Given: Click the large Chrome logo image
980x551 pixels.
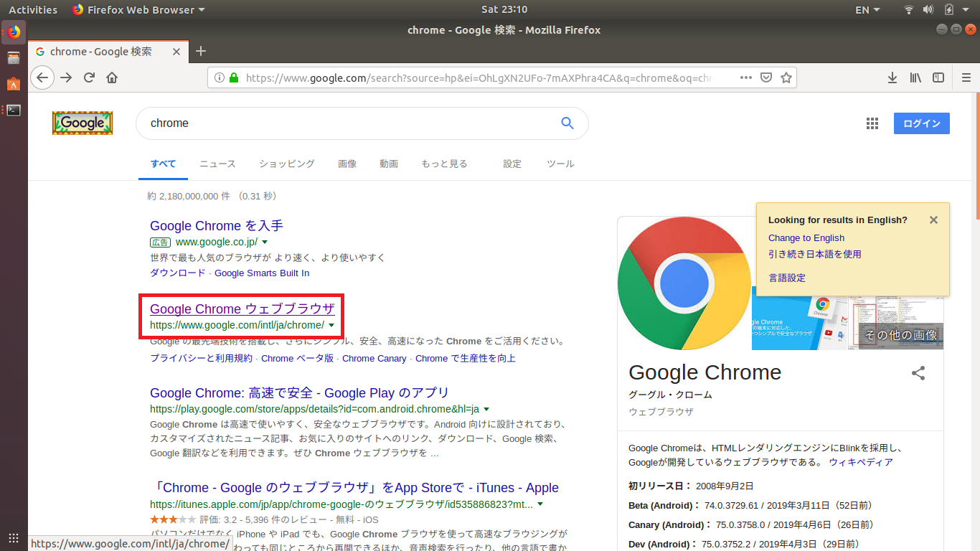Looking at the screenshot, I should click(684, 283).
